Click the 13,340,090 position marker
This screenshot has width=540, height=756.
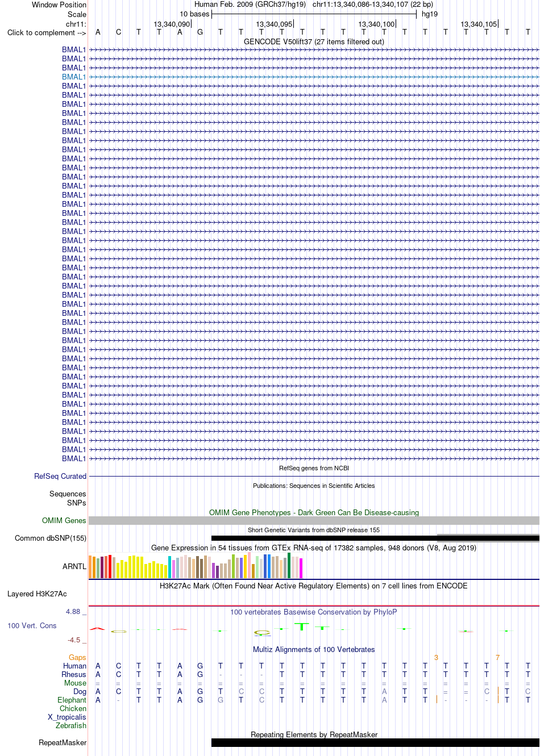[172, 24]
